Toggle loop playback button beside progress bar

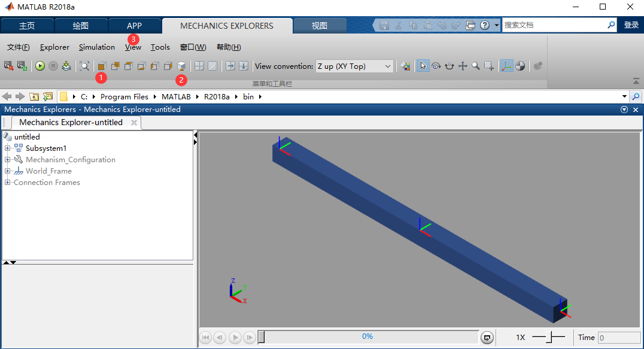[487, 338]
